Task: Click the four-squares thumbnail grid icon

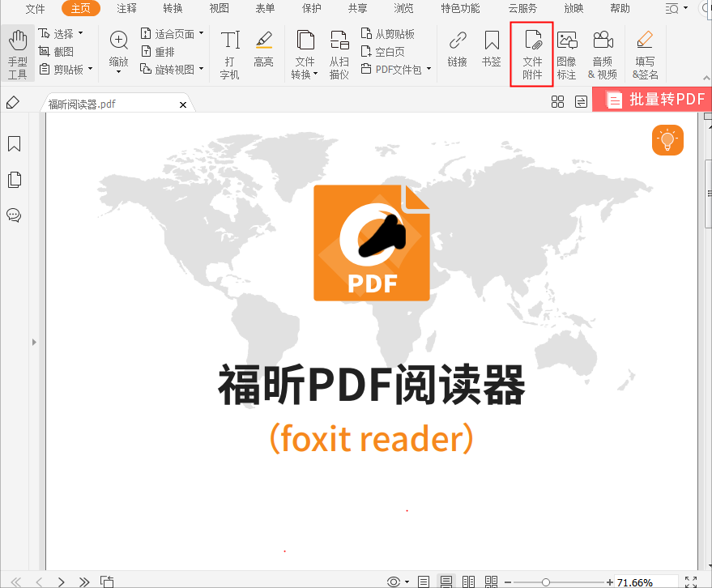Action: click(557, 102)
